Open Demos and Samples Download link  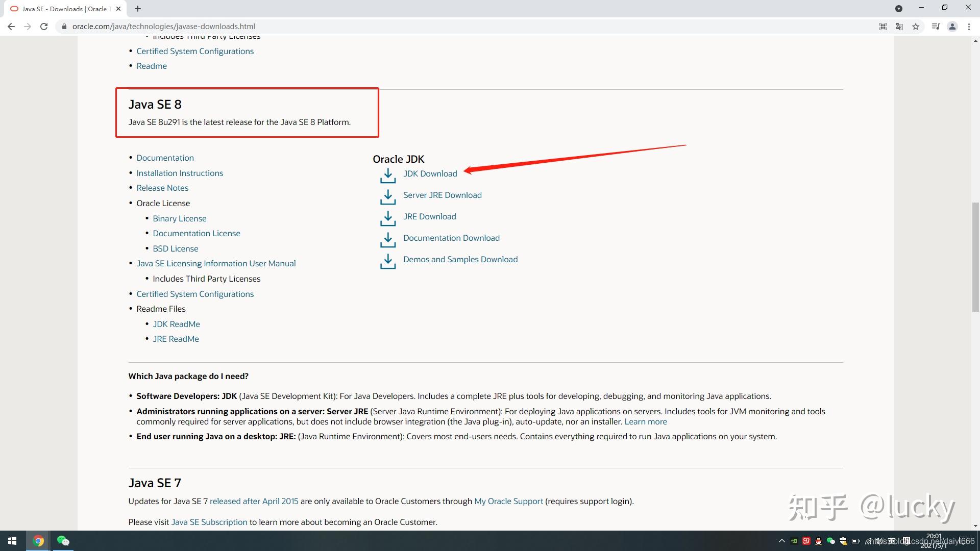460,259
